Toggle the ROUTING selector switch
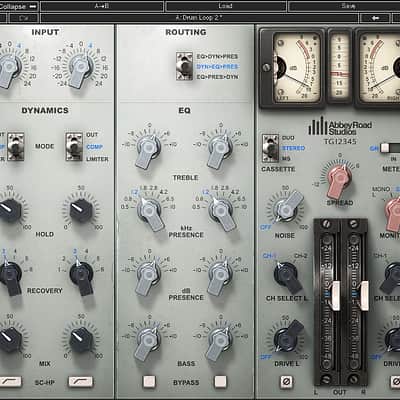 coord(184,66)
